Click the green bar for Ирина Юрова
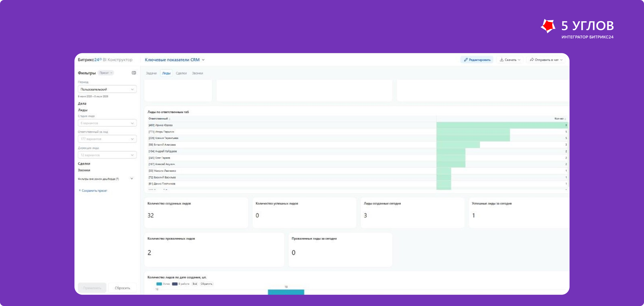This screenshot has height=306, width=644. click(502, 125)
